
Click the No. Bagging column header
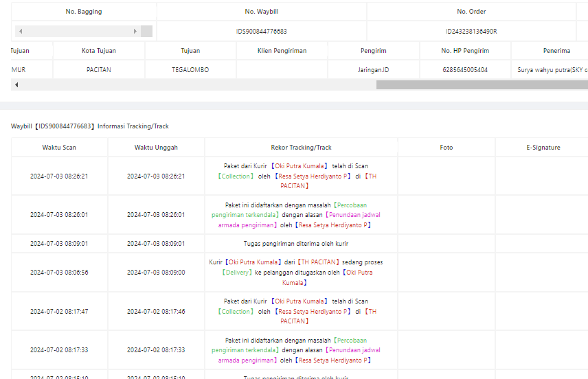click(x=84, y=12)
